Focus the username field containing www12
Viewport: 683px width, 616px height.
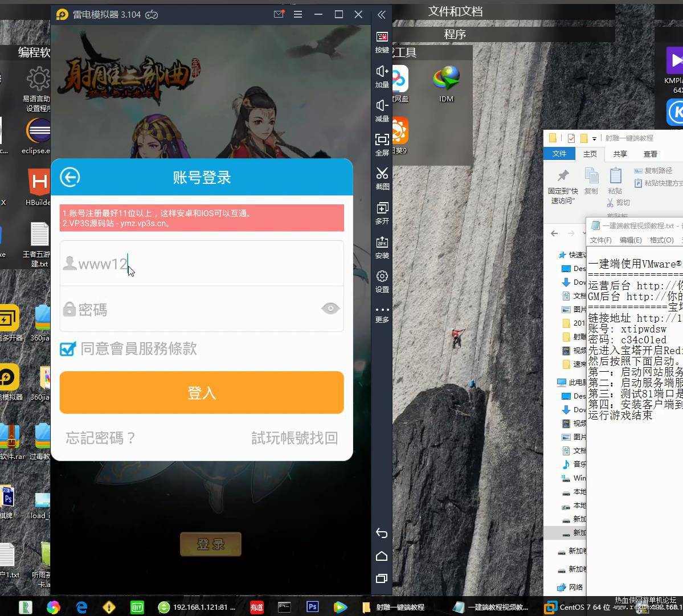point(202,264)
